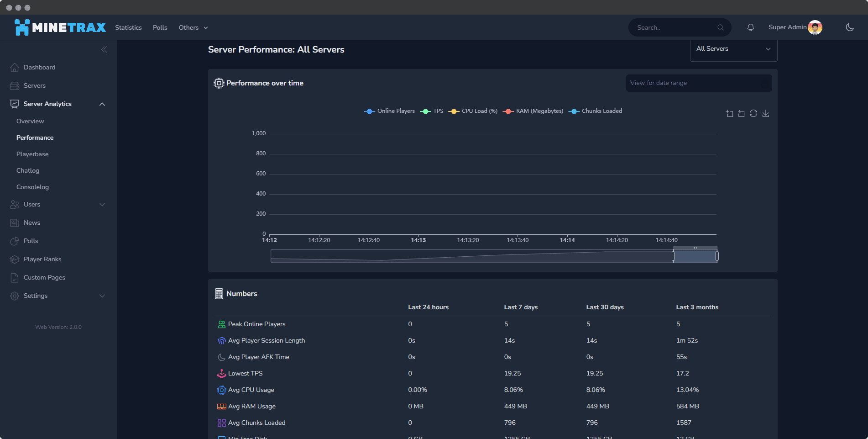Viewport: 868px width, 439px height.
Task: Open Player Ranks in the sidebar
Action: point(42,259)
